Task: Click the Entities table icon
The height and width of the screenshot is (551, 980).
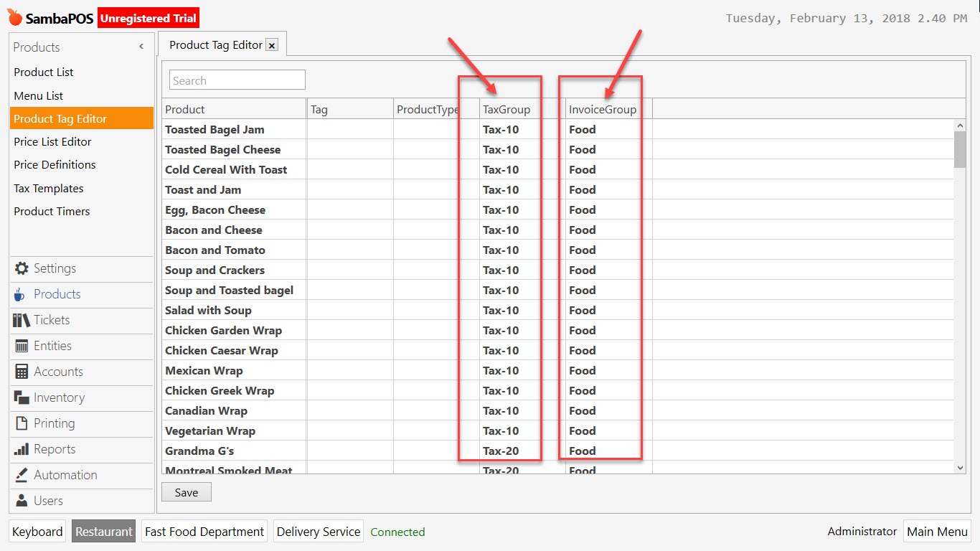Action: [22, 346]
